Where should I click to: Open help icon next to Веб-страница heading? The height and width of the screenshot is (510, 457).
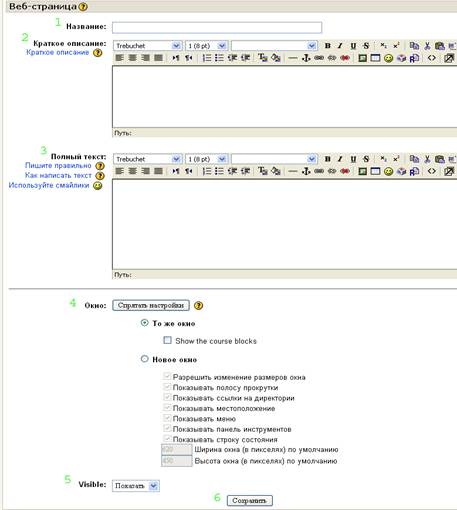tap(83, 6)
